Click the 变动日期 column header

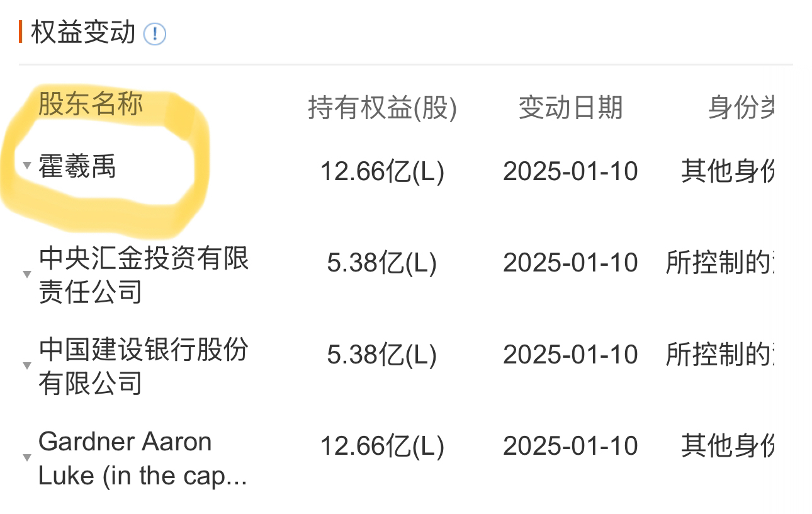(x=570, y=108)
